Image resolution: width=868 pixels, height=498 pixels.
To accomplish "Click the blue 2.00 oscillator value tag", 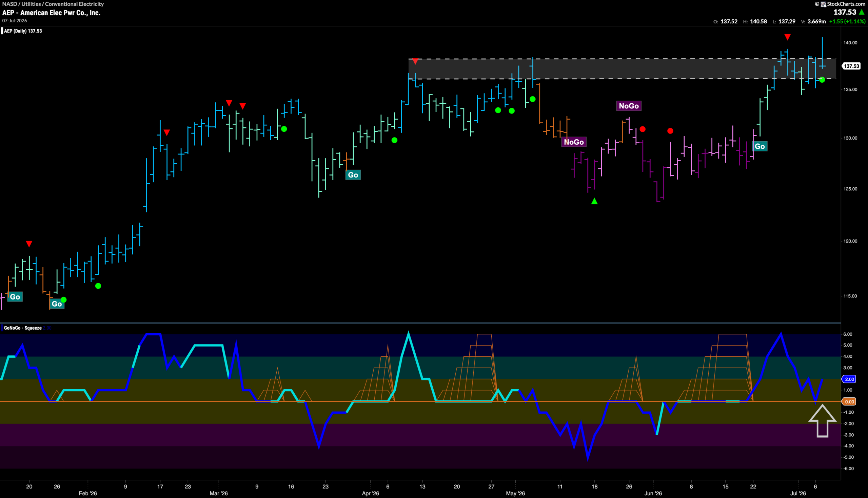I will click(849, 379).
